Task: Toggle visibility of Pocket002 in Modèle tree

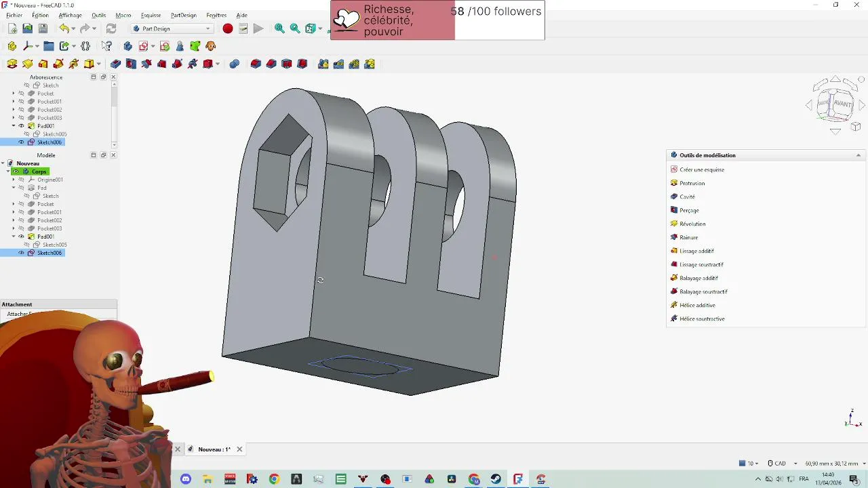Action: click(x=21, y=220)
